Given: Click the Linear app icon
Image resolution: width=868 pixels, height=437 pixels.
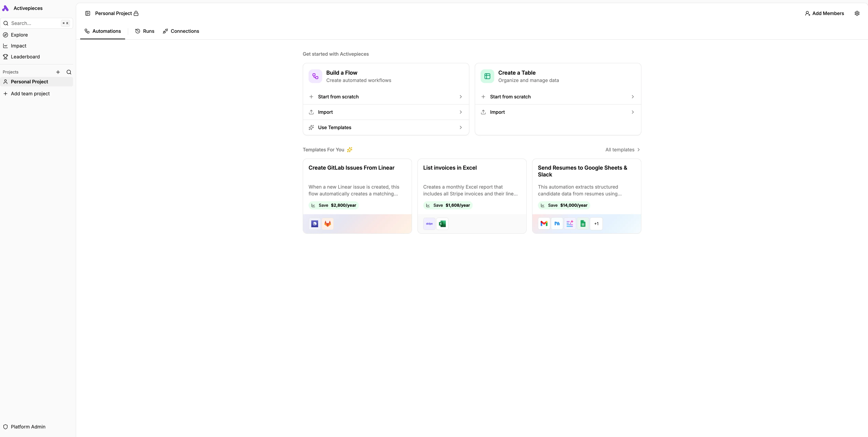Looking at the screenshot, I should [x=315, y=224].
